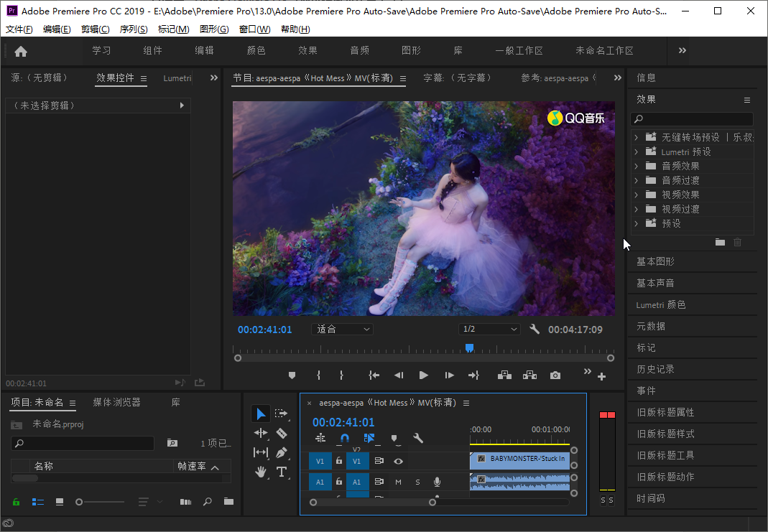Step forward one frame
This screenshot has width=768, height=532.
pos(449,375)
